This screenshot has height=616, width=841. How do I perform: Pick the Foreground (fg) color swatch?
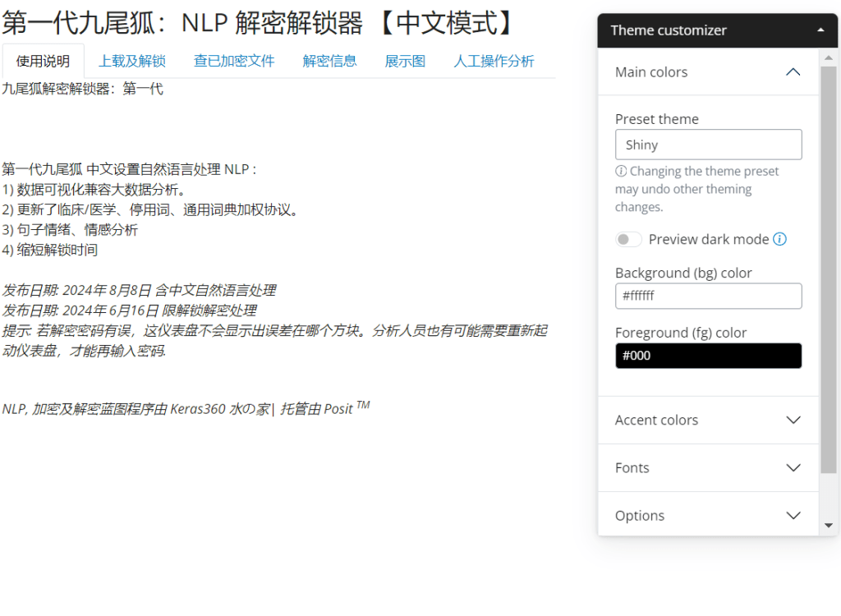point(708,356)
